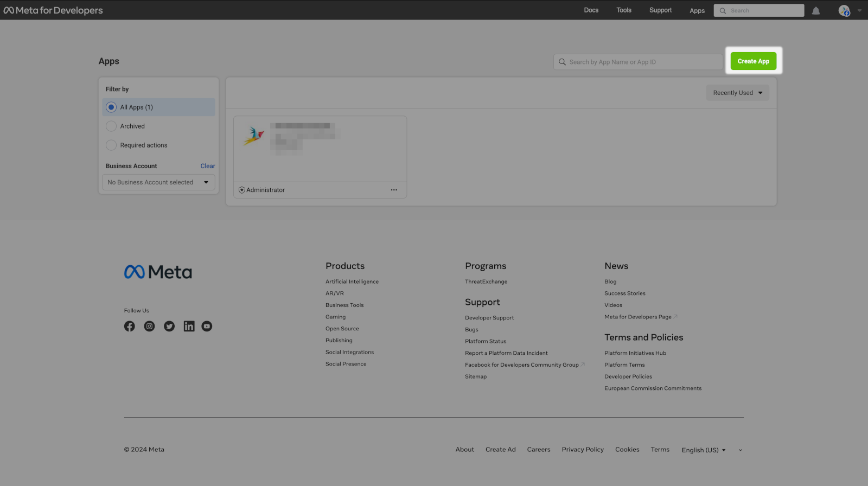Open the Create Ad footer link
This screenshot has height=486, width=868.
click(x=501, y=450)
